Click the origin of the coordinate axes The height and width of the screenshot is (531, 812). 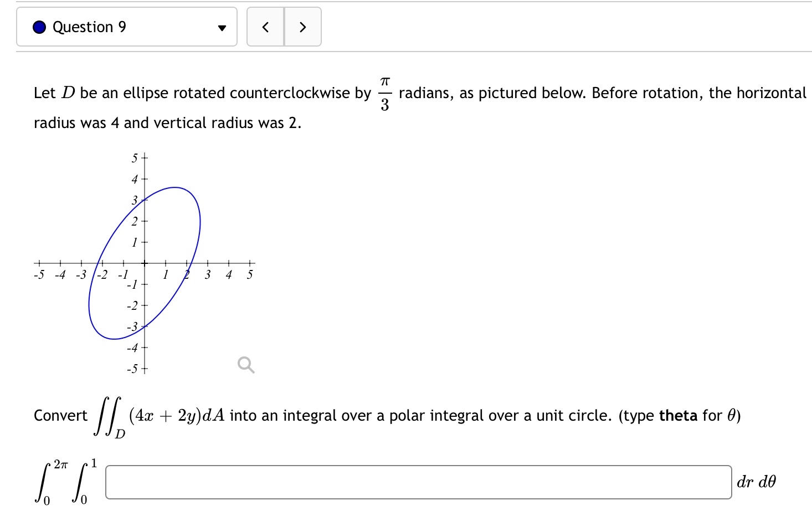click(144, 264)
